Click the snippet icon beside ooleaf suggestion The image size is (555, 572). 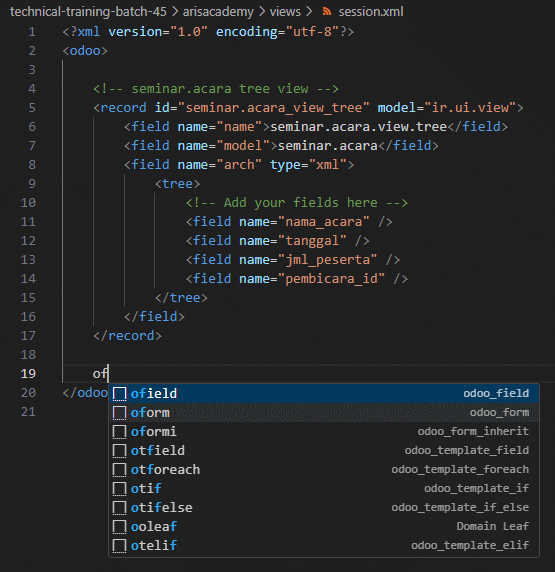click(119, 526)
